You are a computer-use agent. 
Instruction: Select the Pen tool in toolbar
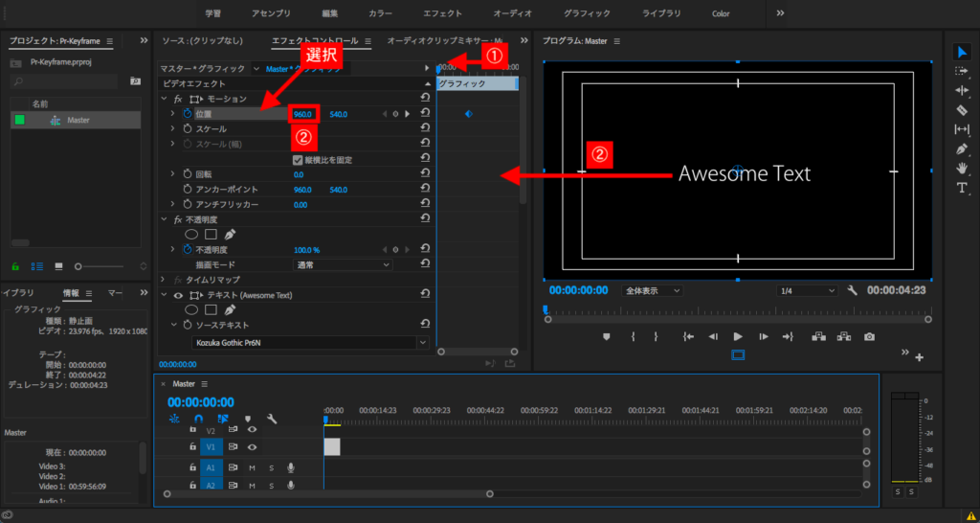point(962,149)
